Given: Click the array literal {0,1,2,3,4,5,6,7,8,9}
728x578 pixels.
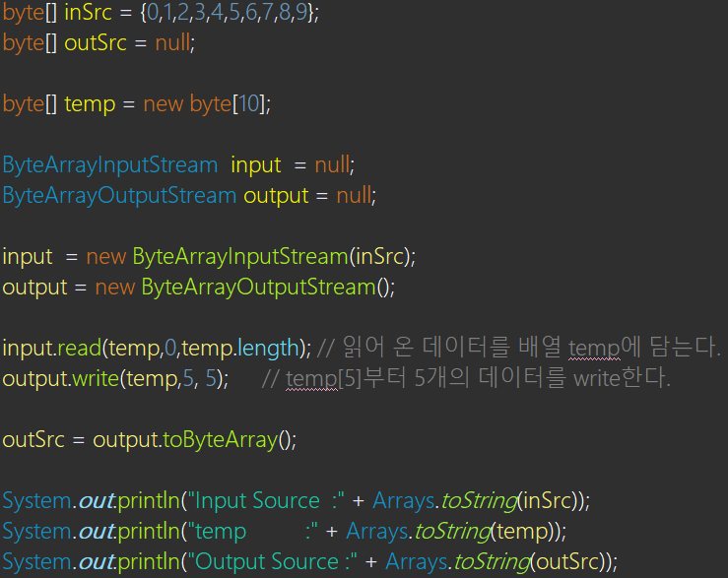Looking at the screenshot, I should point(227,12).
